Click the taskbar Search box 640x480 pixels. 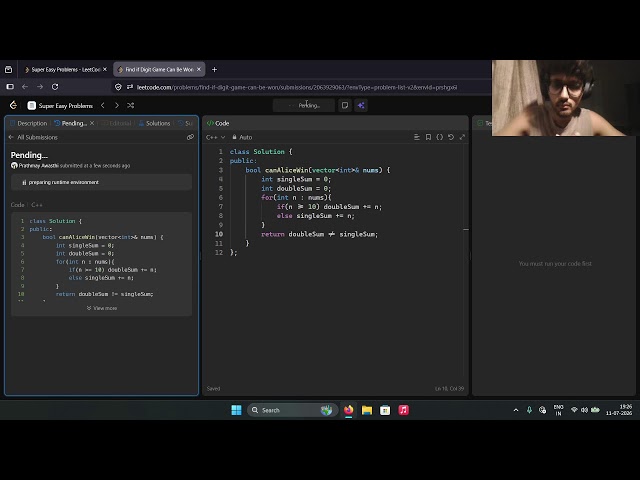[x=293, y=410]
